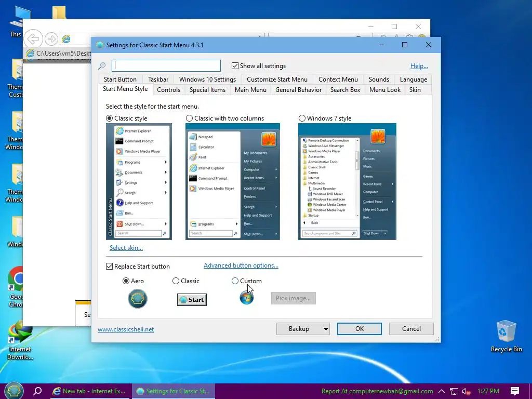The width and height of the screenshot is (532, 399).
Task: Open the Windows 10 Settings tab
Action: click(x=207, y=79)
